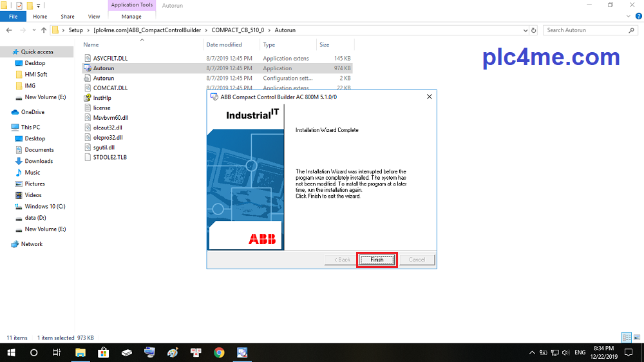This screenshot has height=362, width=644.
Task: Open the Manage tab under Application Tools
Action: [131, 17]
